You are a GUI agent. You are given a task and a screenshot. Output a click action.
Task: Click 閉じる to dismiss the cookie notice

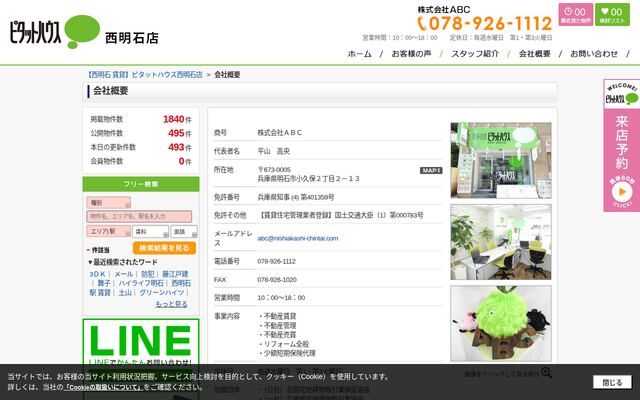click(x=612, y=382)
